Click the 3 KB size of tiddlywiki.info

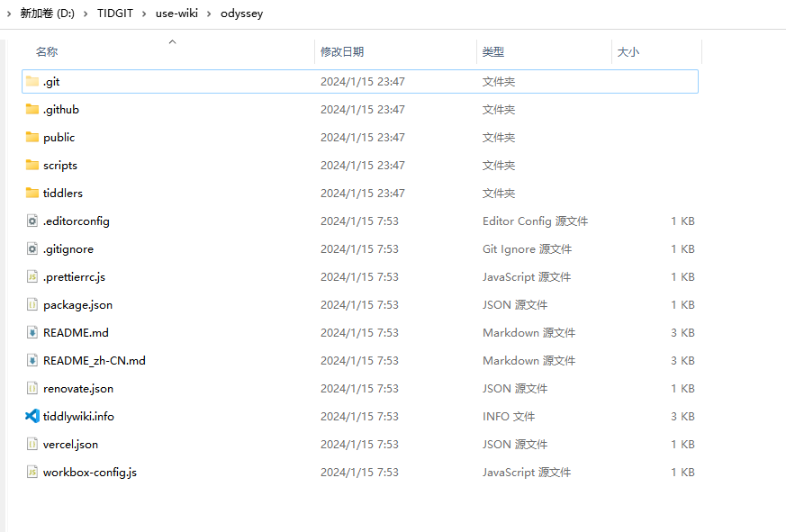point(682,416)
